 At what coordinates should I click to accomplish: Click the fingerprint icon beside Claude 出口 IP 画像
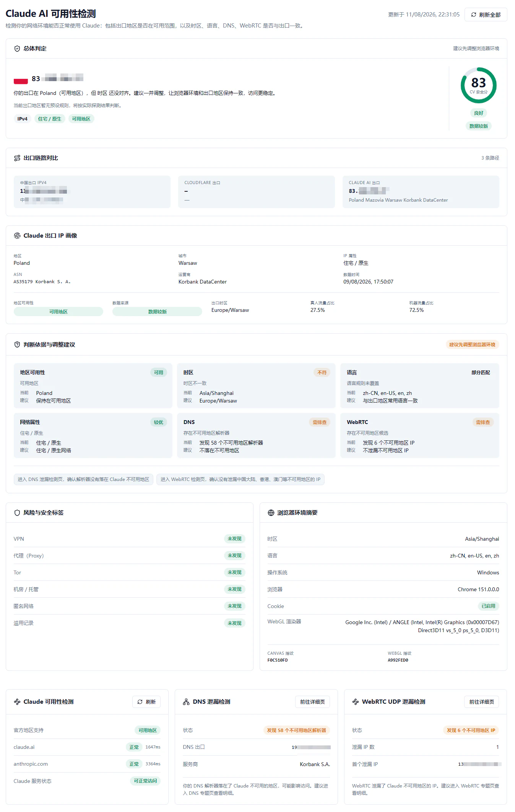17,236
